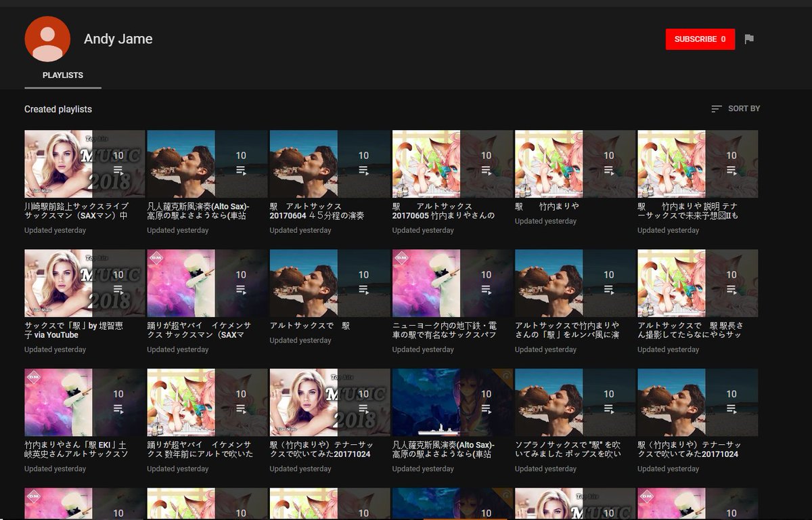Viewport: 812px width, 520px height.
Task: Open thumbnail of 踊りが超ヤバイ サックスマン（SAXマ playlist
Action: coord(207,283)
